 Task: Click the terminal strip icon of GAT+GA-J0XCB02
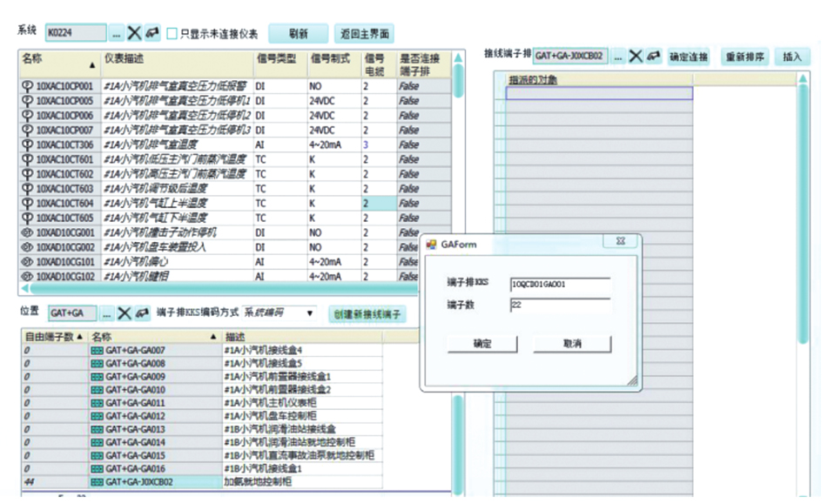[98, 482]
